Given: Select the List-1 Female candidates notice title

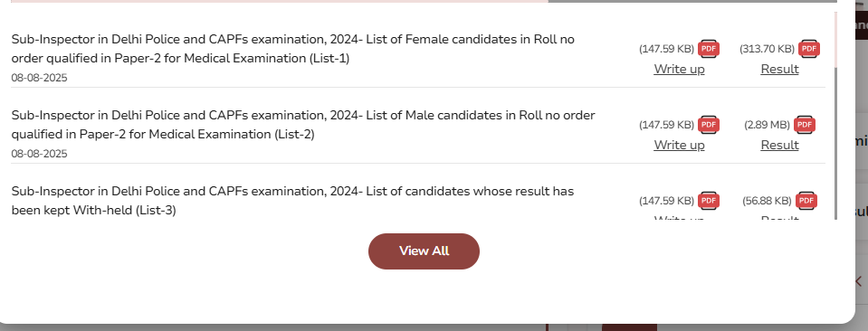Looking at the screenshot, I should coord(293,49).
